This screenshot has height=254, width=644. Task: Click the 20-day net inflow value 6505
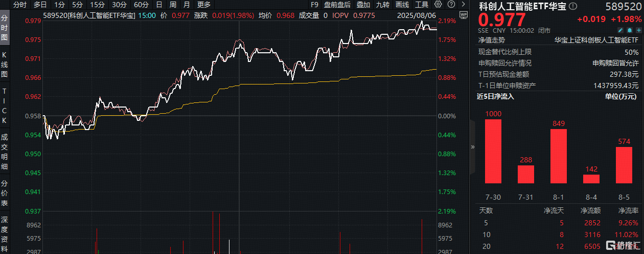click(593, 246)
